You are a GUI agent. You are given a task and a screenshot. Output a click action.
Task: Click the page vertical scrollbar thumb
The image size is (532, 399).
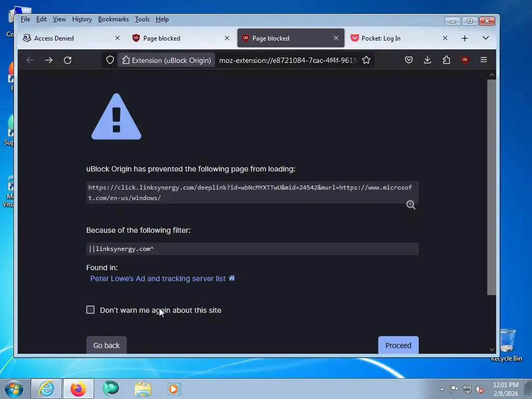click(491, 187)
